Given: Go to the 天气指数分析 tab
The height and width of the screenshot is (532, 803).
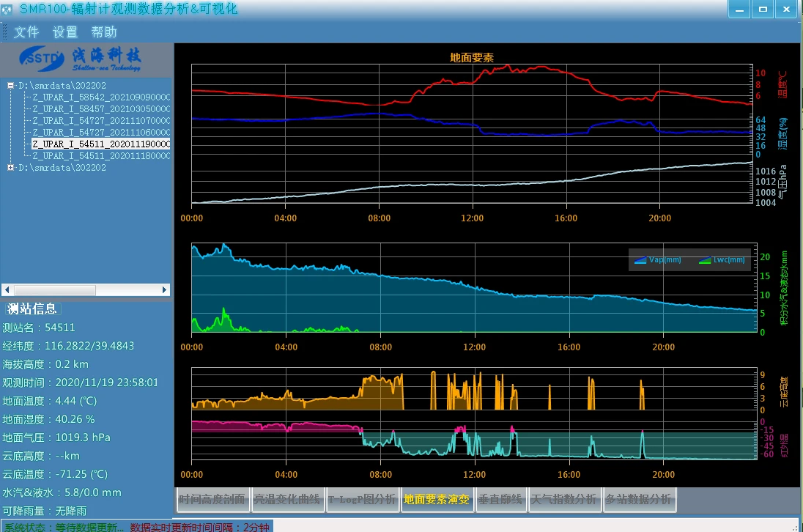Looking at the screenshot, I should [563, 500].
